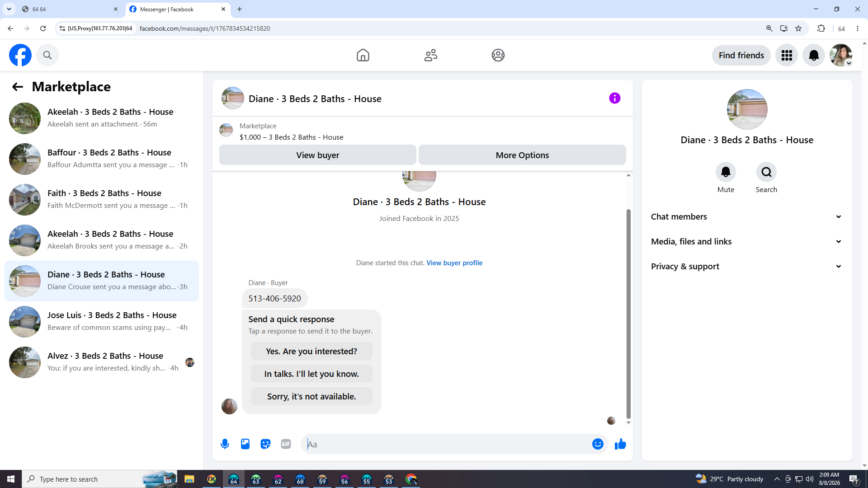Click the Windows Start button
868x488 pixels.
click(x=11, y=479)
